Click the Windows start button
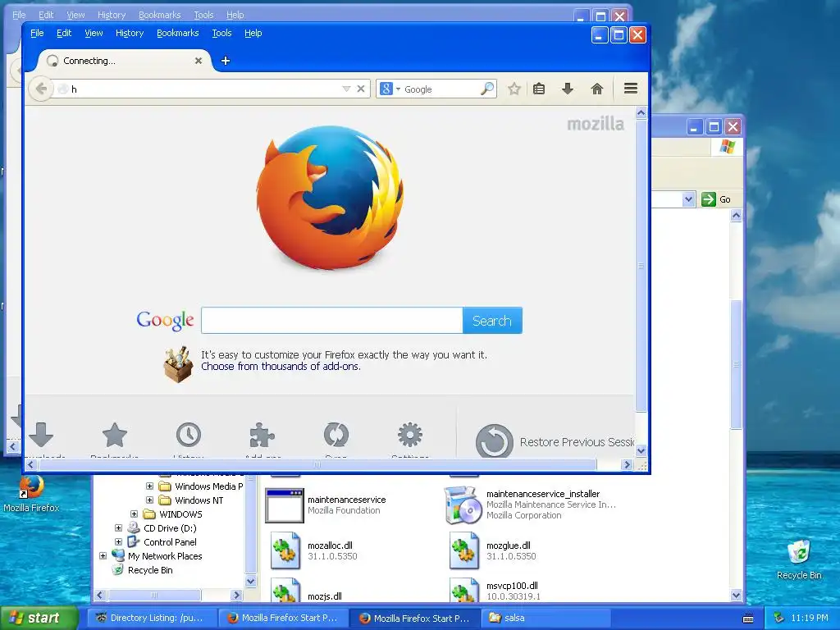The image size is (840, 630). tap(39, 619)
